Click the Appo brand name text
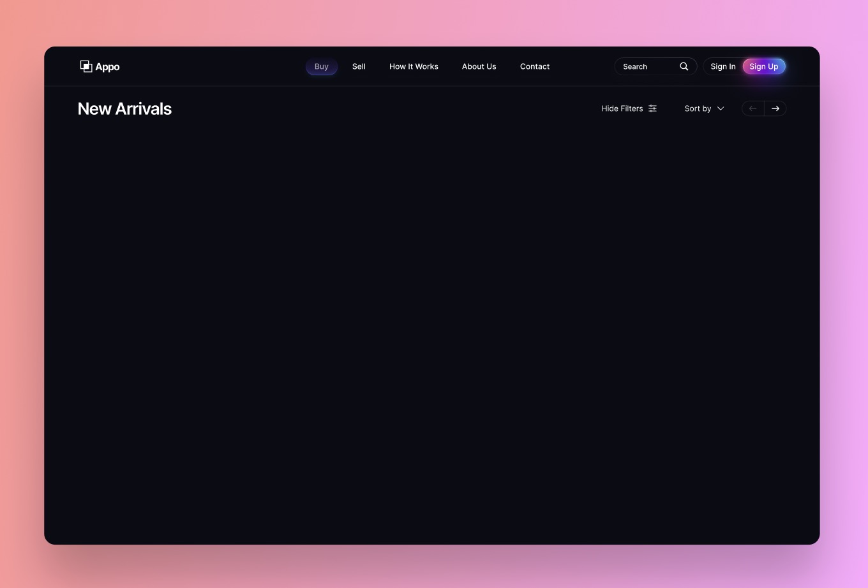Image resolution: width=868 pixels, height=588 pixels. point(107,66)
